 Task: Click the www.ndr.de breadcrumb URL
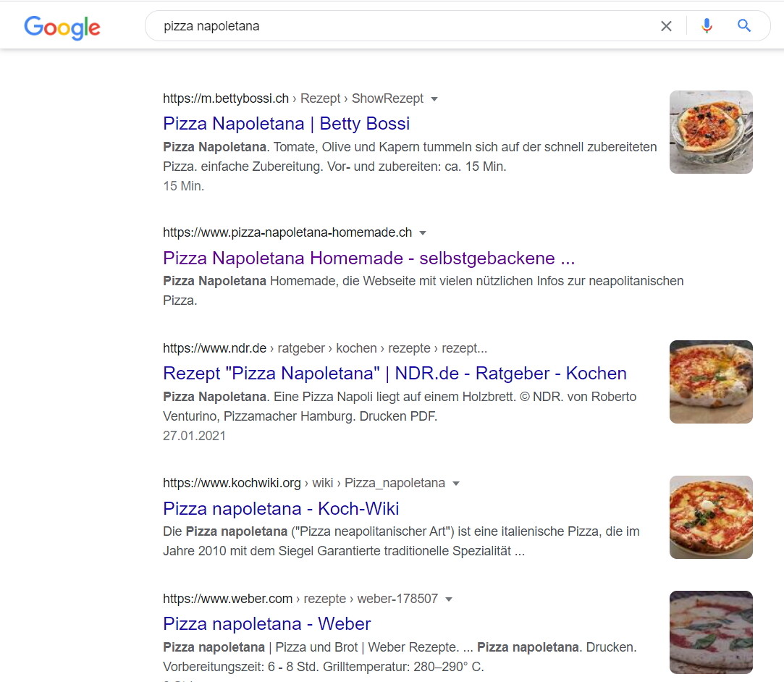tap(325, 348)
